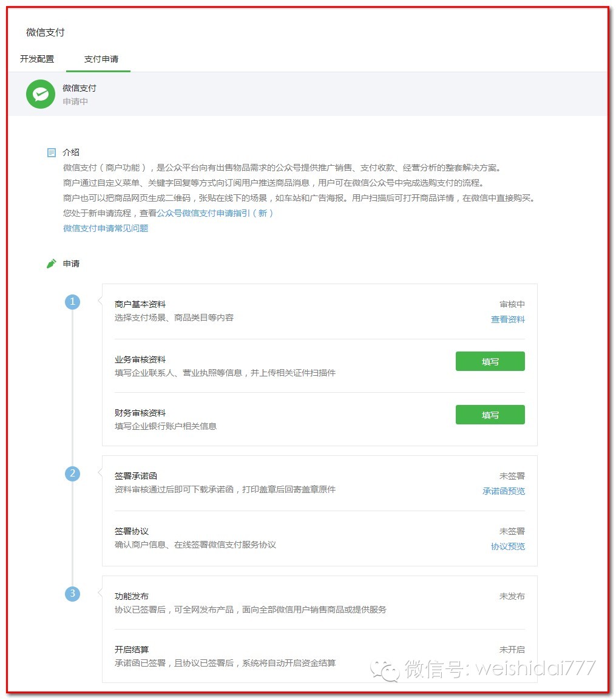Click the 未发布 status label
This screenshot has height=700, width=616.
coord(512,596)
